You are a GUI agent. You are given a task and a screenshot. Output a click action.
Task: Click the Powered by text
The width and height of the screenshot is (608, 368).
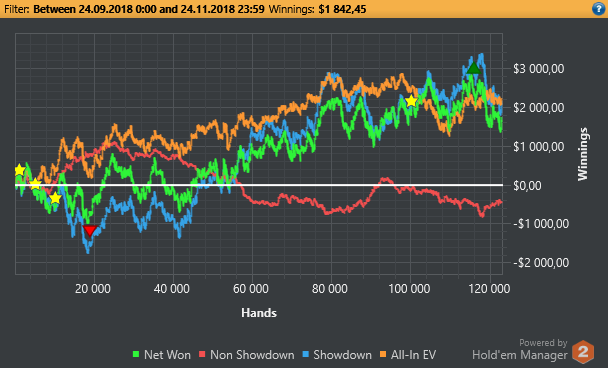[543, 343]
